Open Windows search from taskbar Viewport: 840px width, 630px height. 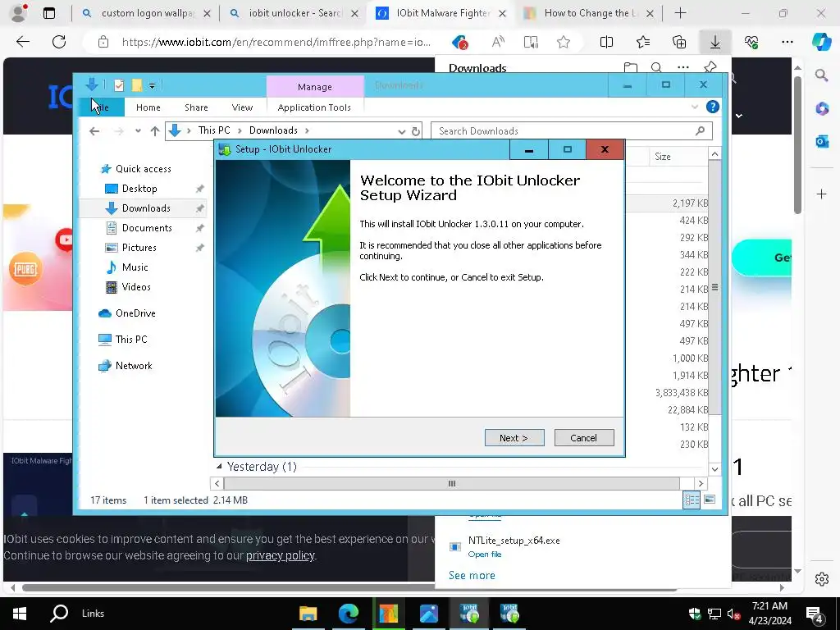point(59,614)
